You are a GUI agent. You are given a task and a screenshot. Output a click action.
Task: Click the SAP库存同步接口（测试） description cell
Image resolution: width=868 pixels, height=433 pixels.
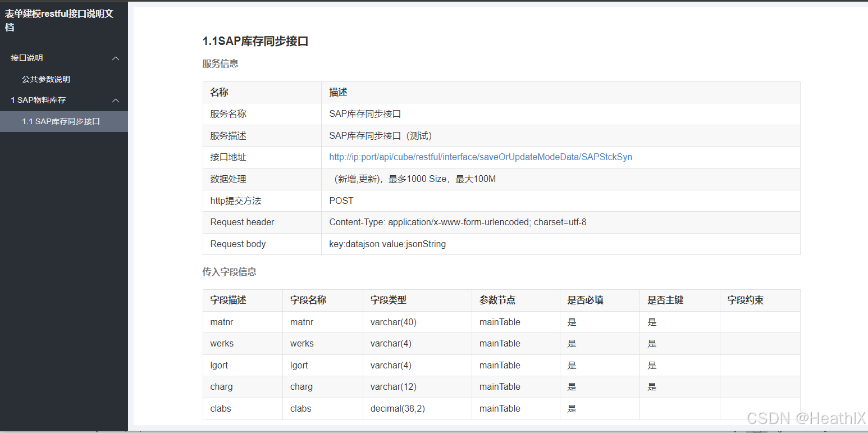pos(561,136)
